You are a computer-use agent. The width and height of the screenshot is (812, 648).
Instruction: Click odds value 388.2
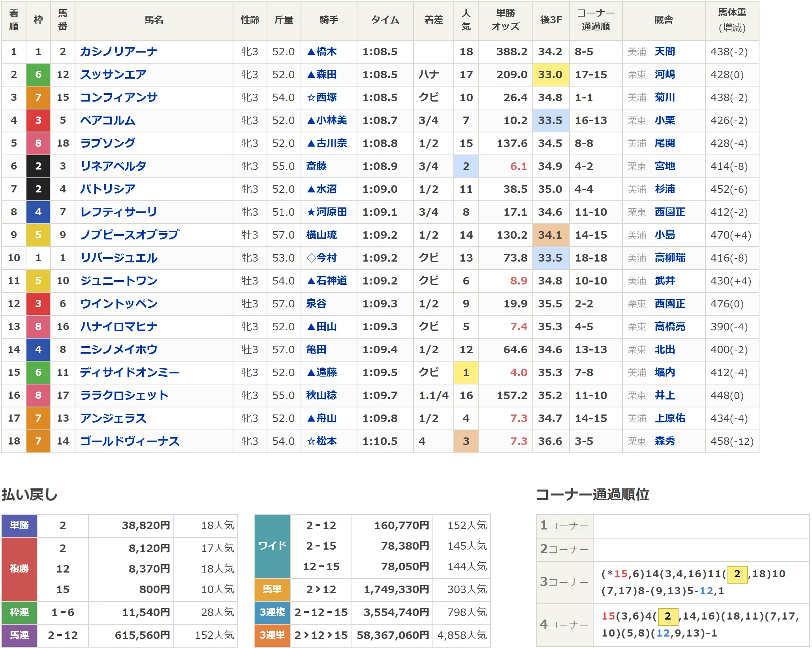[x=512, y=52]
